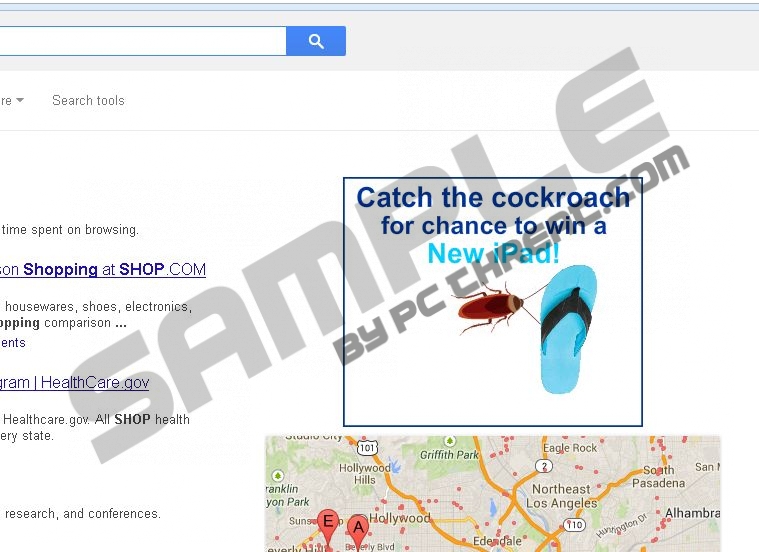Click the Griffith Park tree icon
The width and height of the screenshot is (759, 552).
(450, 441)
